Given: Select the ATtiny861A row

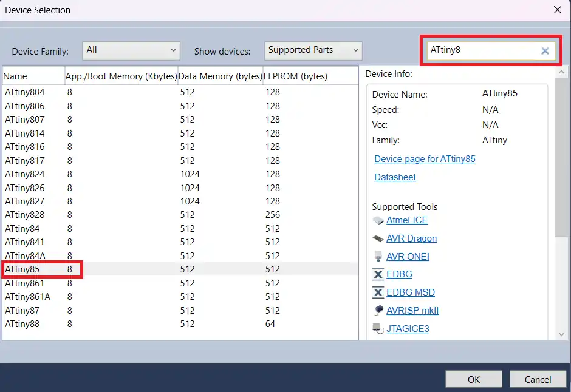Looking at the screenshot, I should pos(180,297).
